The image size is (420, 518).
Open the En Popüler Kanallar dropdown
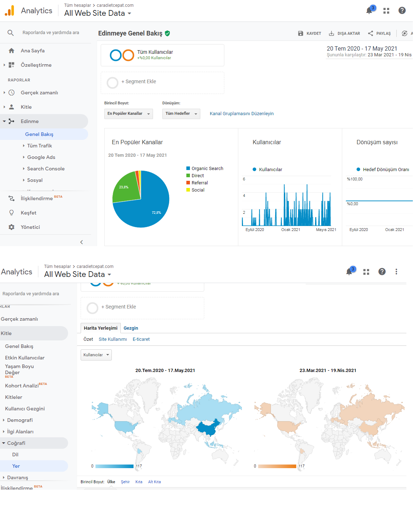129,114
